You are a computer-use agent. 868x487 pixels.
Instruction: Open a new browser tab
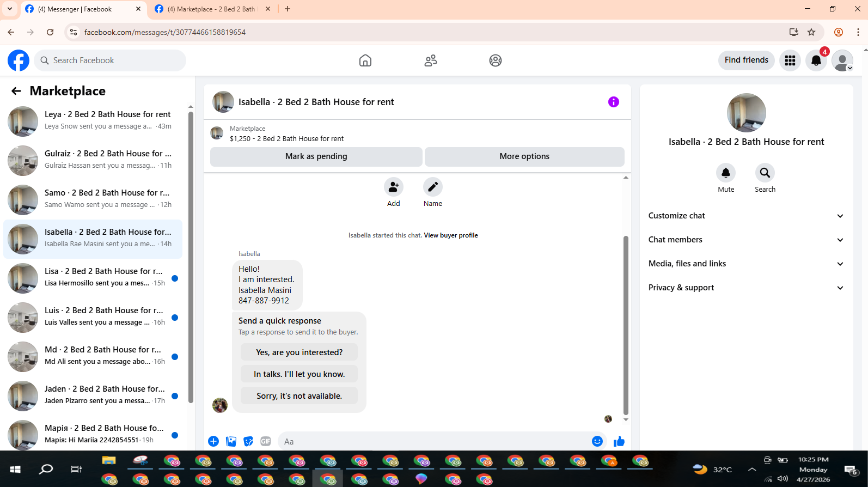[x=288, y=9]
